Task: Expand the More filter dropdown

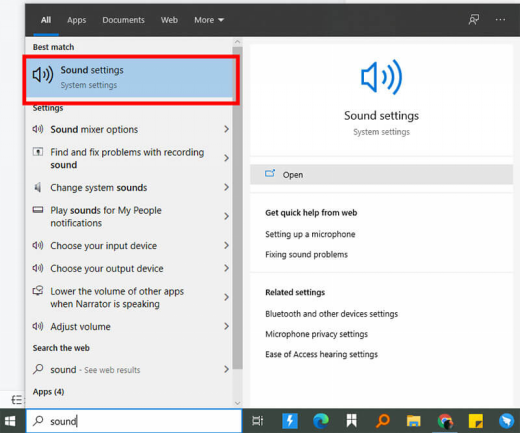Action: [209, 20]
